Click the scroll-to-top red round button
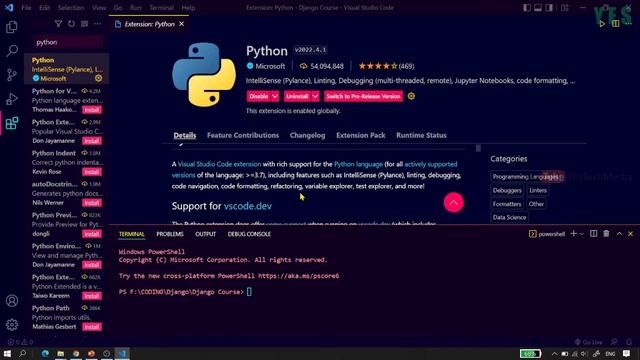Image resolution: width=640 pixels, height=360 pixels. pyautogui.click(x=453, y=202)
